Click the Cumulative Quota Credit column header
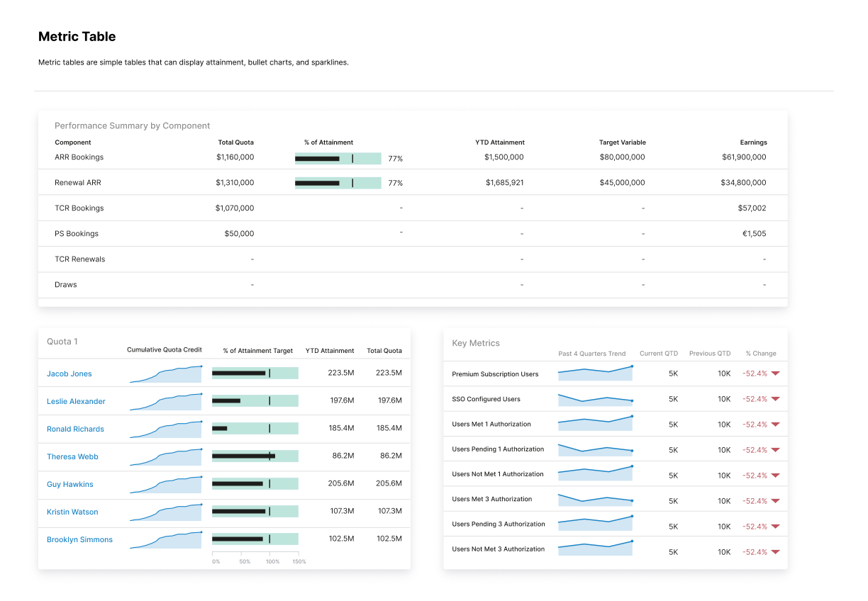This screenshot has height=601, width=868. (165, 350)
